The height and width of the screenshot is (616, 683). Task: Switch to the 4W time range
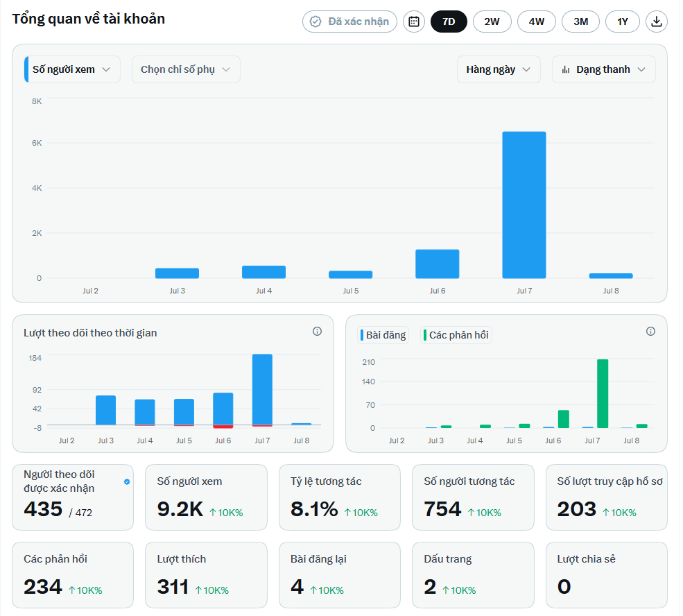[x=536, y=22]
